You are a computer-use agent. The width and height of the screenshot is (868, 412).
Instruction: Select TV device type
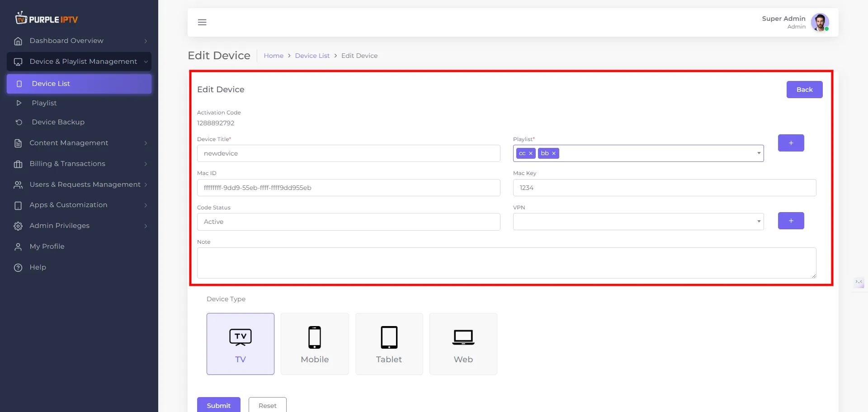tap(241, 344)
